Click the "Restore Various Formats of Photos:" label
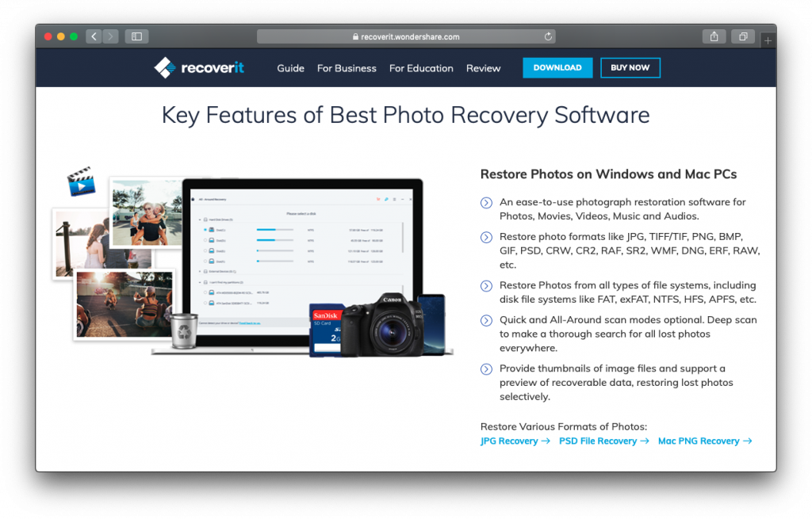The width and height of the screenshot is (812, 519). (564, 427)
